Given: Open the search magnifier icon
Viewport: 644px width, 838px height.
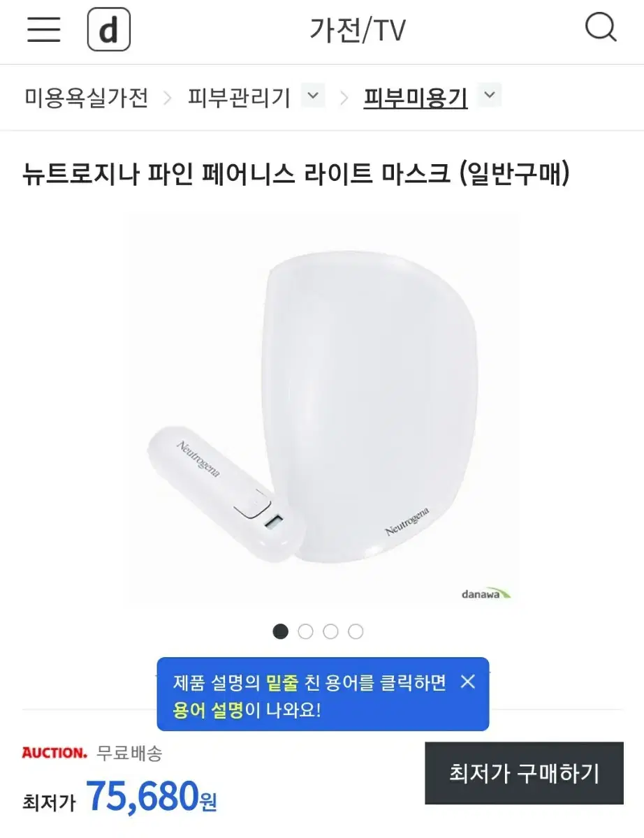Looking at the screenshot, I should (x=600, y=29).
